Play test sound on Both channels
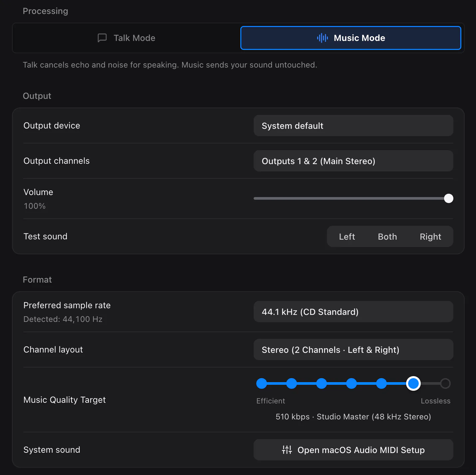Image resolution: width=476 pixels, height=475 pixels. pyautogui.click(x=387, y=237)
